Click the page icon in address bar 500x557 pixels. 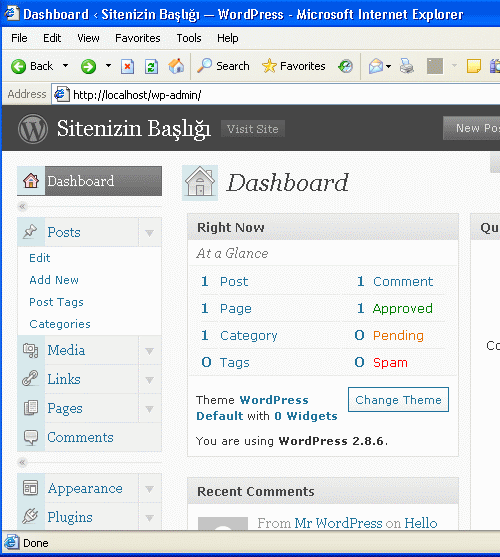point(61,94)
